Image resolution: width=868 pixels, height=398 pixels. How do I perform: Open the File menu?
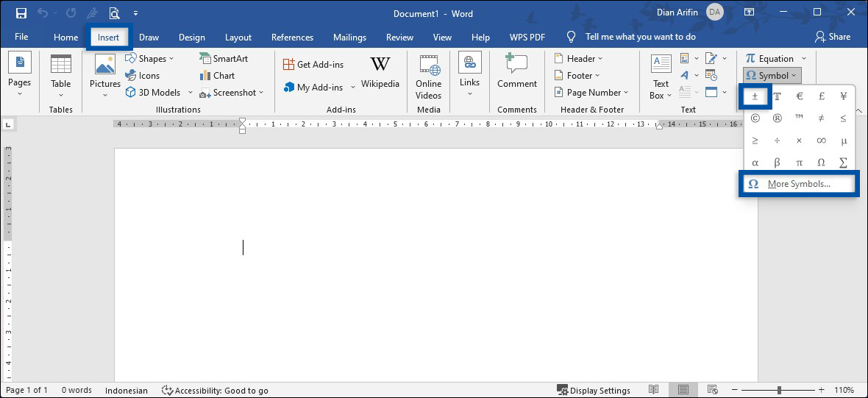tap(21, 37)
